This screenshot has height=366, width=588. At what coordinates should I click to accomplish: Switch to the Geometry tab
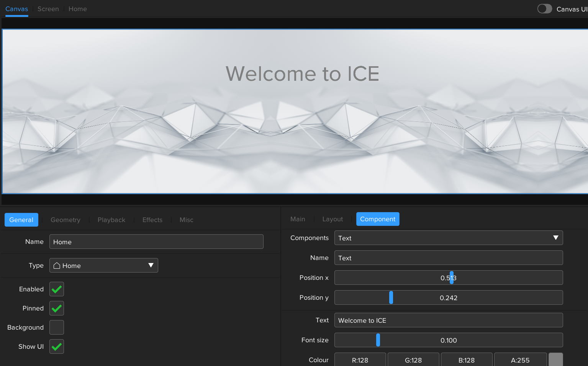coord(66,220)
